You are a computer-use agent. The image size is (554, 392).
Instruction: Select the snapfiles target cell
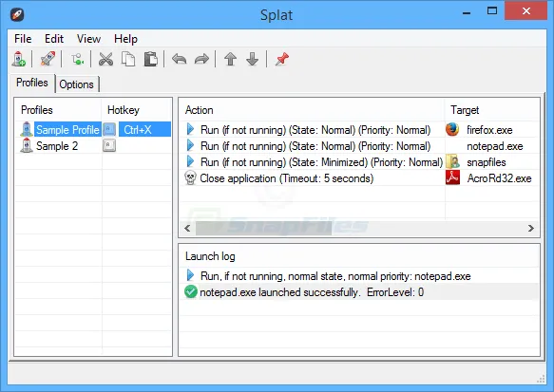[487, 162]
